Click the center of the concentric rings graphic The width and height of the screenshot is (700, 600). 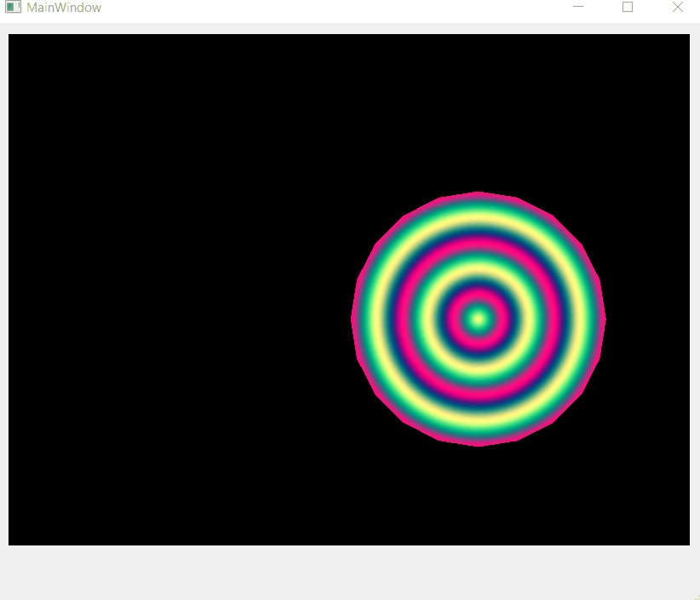click(478, 319)
